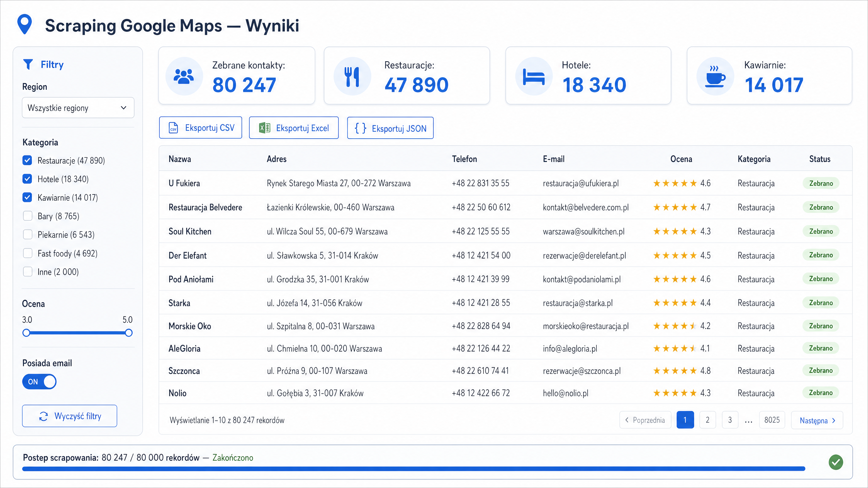Click the Zebrane kontakty 80 247 card
868x488 pixels.
237,76
